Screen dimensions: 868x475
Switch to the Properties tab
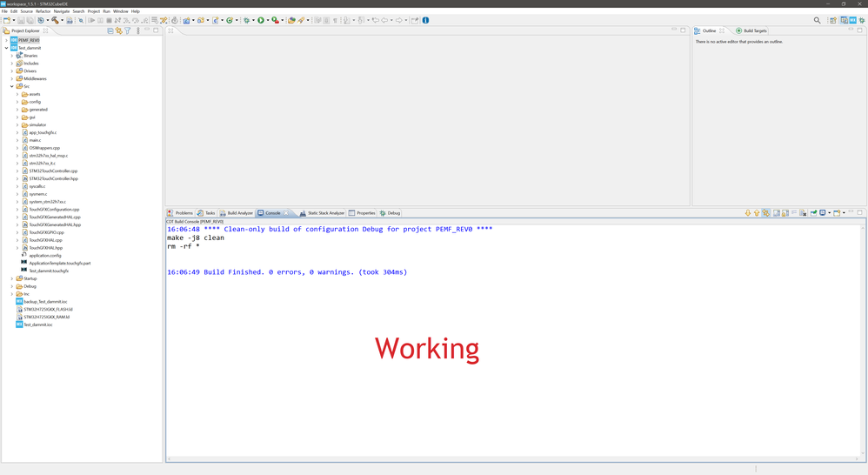(x=362, y=212)
